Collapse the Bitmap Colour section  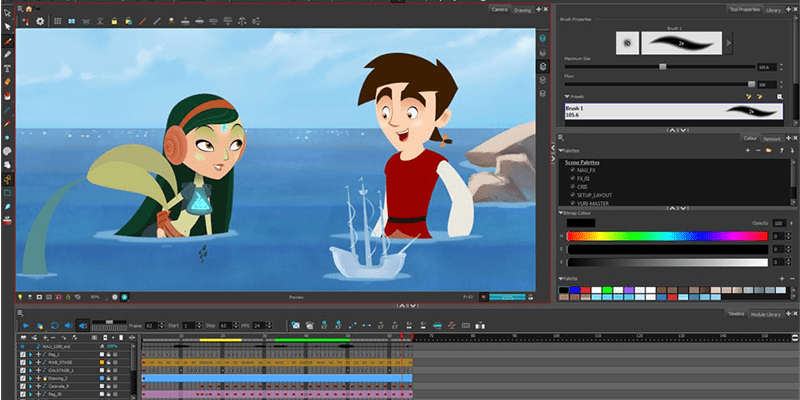click(x=561, y=212)
